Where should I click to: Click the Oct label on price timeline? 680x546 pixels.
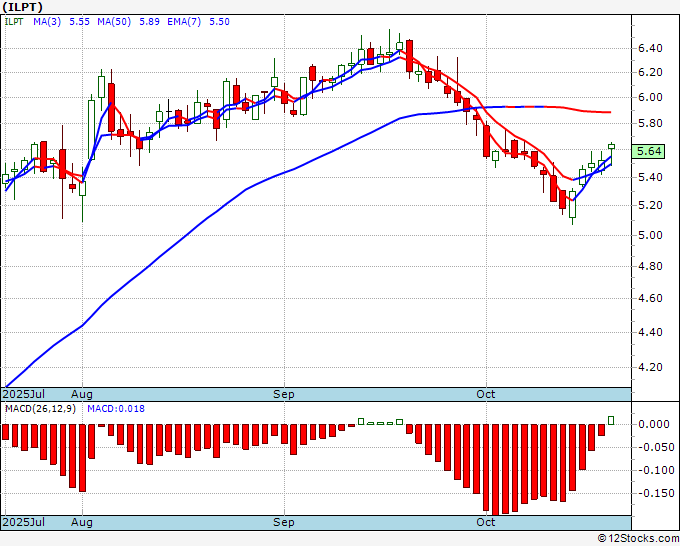[x=485, y=394]
